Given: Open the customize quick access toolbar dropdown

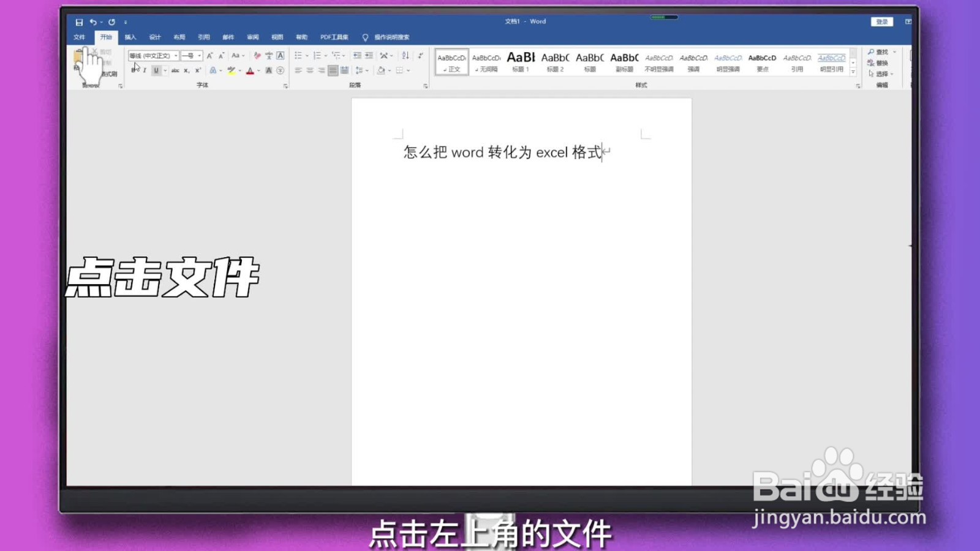Looking at the screenshot, I should point(126,22).
